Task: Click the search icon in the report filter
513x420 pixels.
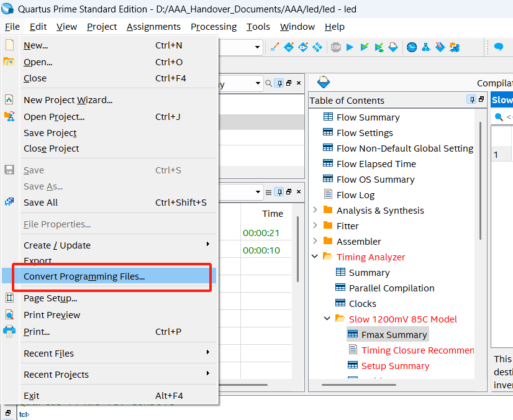Action: (499, 117)
